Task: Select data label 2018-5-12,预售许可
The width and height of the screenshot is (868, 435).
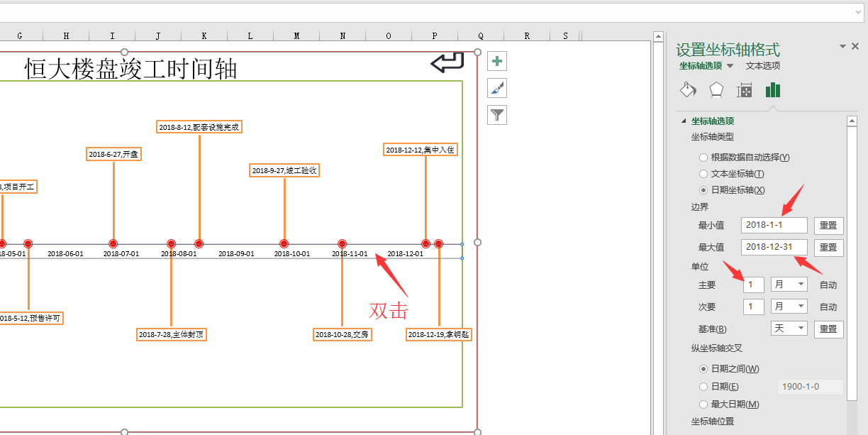Action: coord(30,319)
